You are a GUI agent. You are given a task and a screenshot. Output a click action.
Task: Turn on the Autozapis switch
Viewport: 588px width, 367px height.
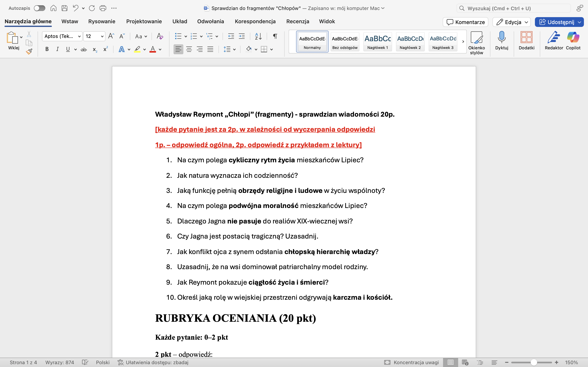coord(39,8)
